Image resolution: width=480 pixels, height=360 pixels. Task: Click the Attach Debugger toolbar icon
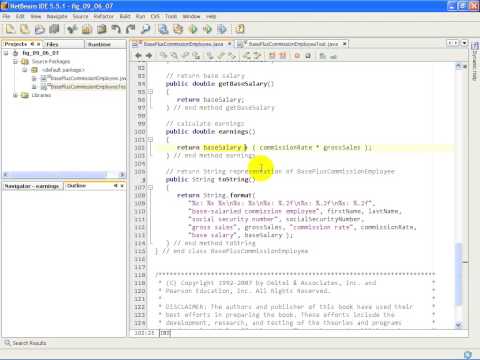pyautogui.click(x=222, y=29)
